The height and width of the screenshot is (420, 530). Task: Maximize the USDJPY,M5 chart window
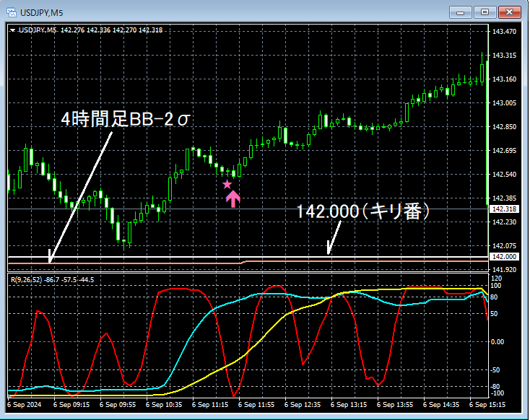(x=485, y=12)
